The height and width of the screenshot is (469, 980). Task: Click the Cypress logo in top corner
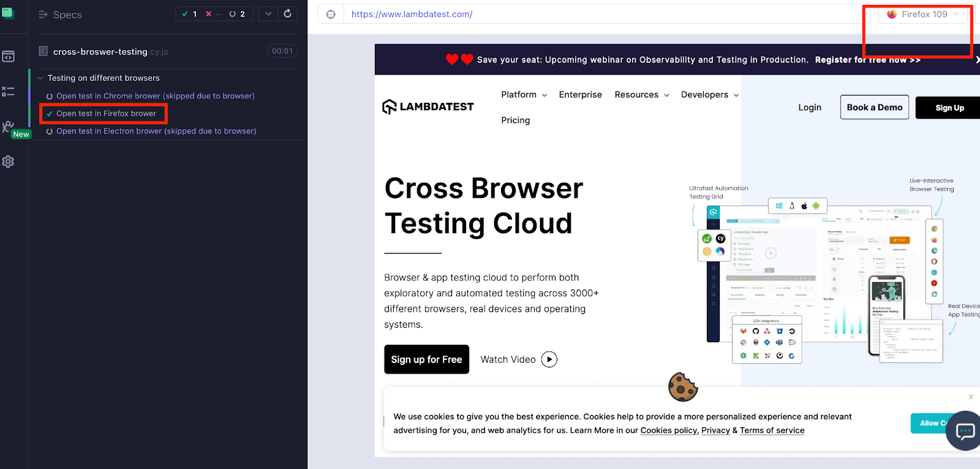pyautogui.click(x=8, y=13)
